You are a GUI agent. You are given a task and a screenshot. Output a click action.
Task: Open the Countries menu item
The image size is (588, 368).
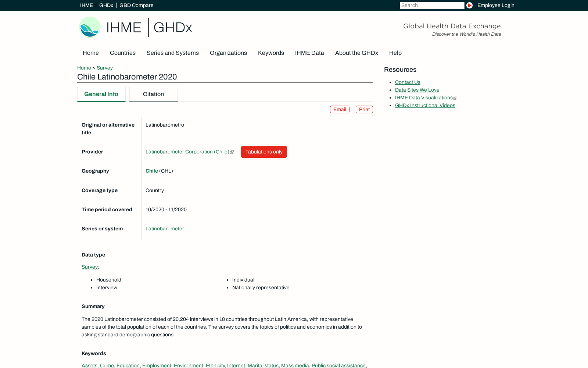point(123,53)
